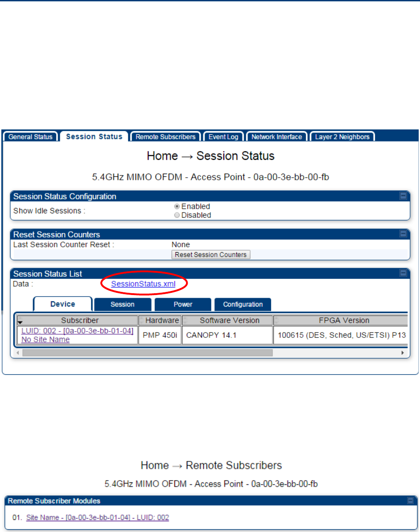Open the SessionStatus.xml link
Screen dimensions: 420x532
(x=144, y=284)
